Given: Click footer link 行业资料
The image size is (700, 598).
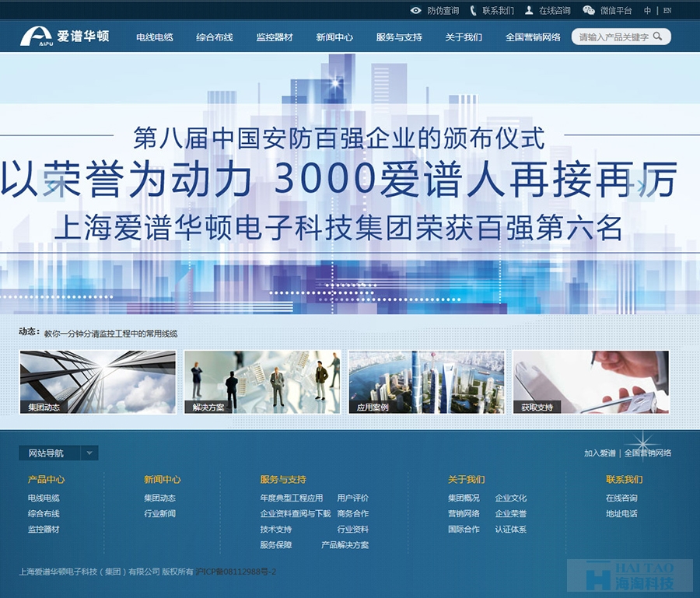Looking at the screenshot, I should coord(352,530).
